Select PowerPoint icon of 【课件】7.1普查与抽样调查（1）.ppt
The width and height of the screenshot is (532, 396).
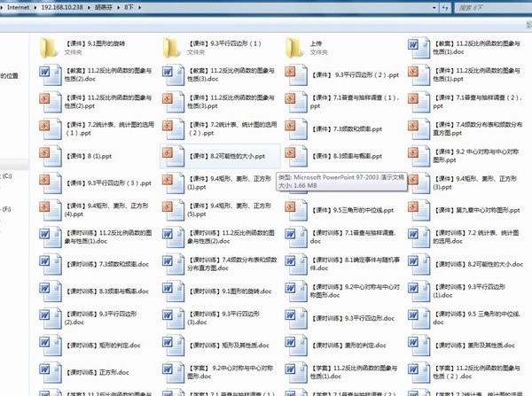click(x=296, y=102)
